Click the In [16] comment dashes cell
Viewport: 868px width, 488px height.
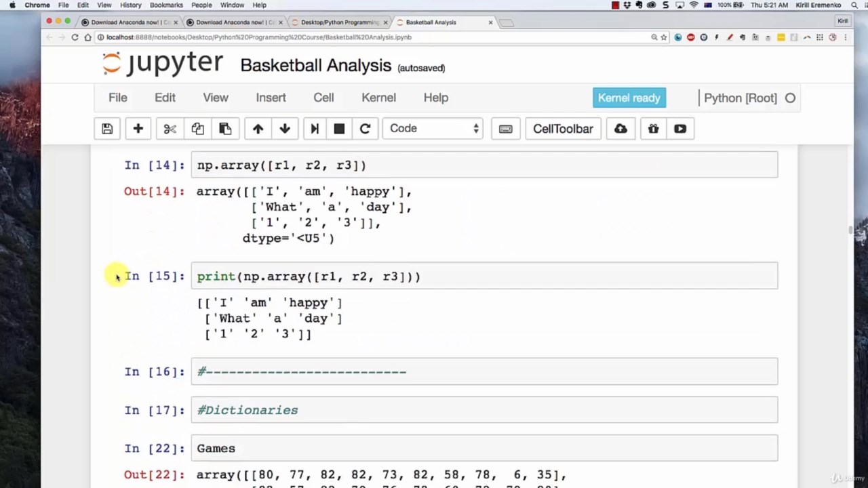click(x=484, y=371)
